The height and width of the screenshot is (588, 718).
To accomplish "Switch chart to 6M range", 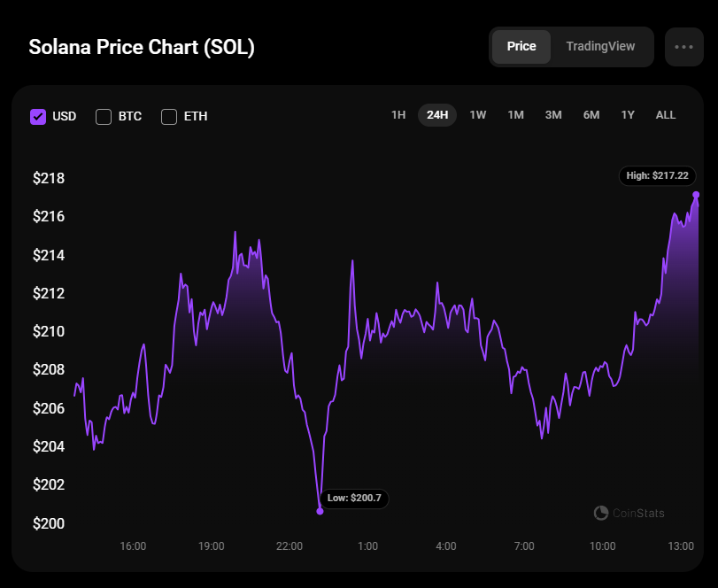I will click(591, 115).
